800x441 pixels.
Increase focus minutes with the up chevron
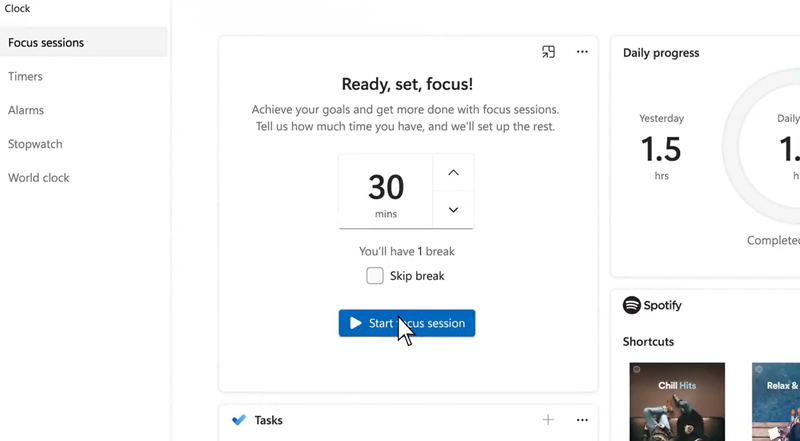pyautogui.click(x=453, y=173)
